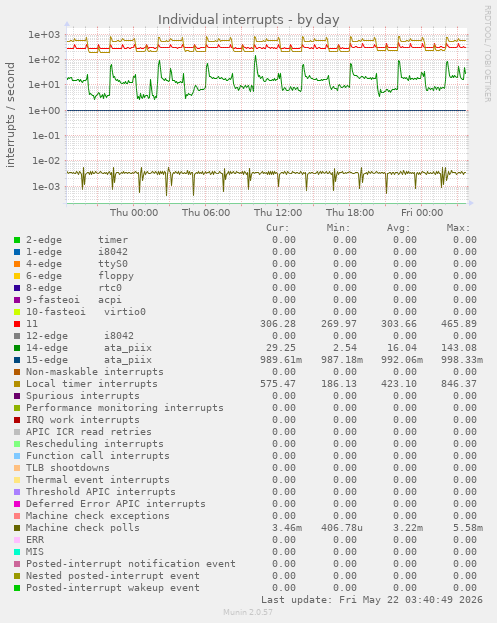Click the magenta Deferred Error APIC swatch
497x623 pixels.
click(x=17, y=504)
